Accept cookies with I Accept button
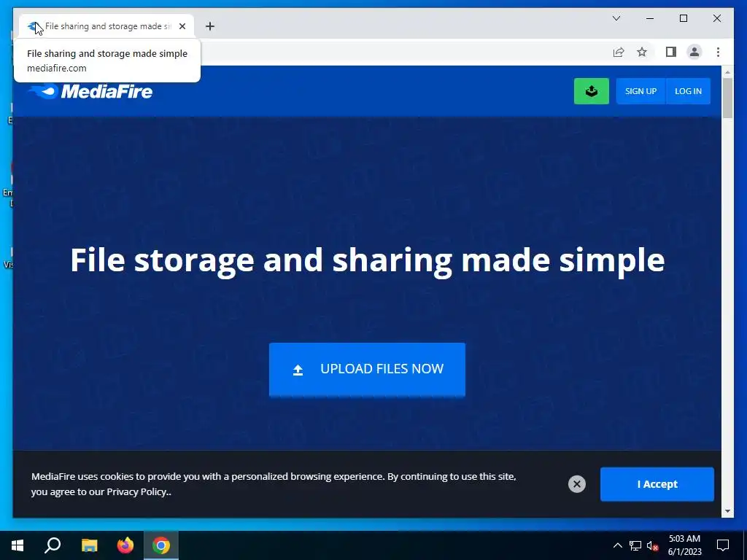Screen dimensions: 747x560 pos(657,484)
